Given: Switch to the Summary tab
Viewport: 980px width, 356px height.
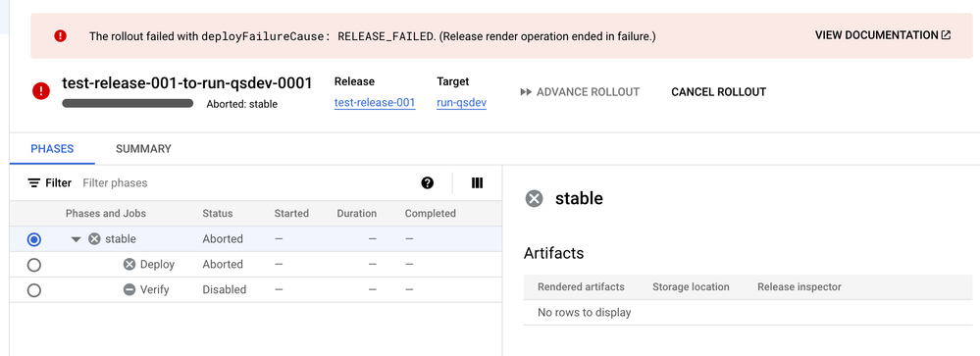Looking at the screenshot, I should click(143, 149).
